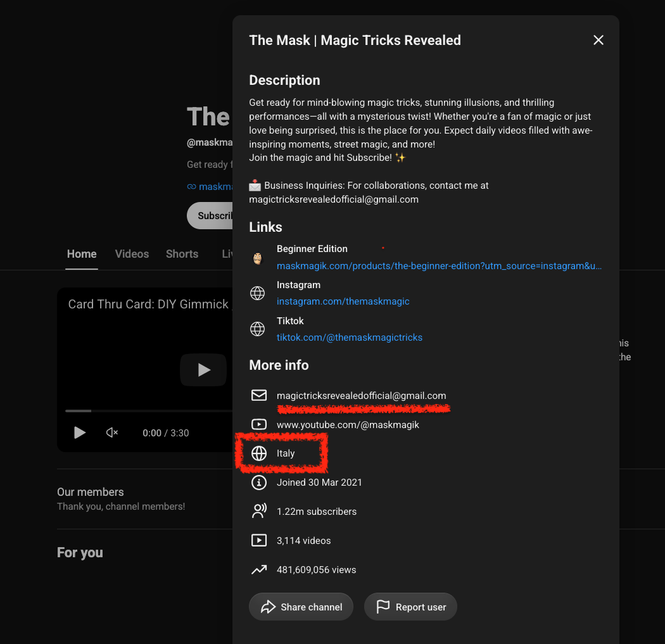Click the Beginner Edition link title
Viewport: 665px width, 644px height.
click(x=312, y=249)
